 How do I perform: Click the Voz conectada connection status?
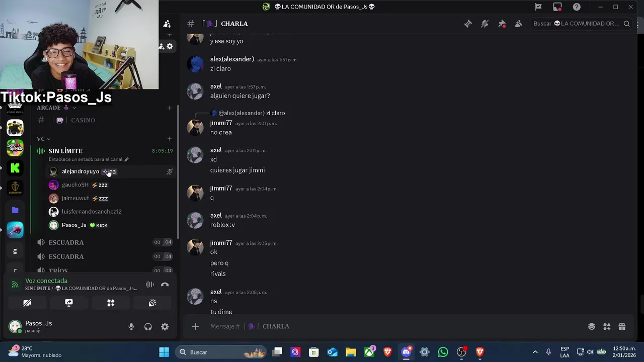[x=46, y=281]
